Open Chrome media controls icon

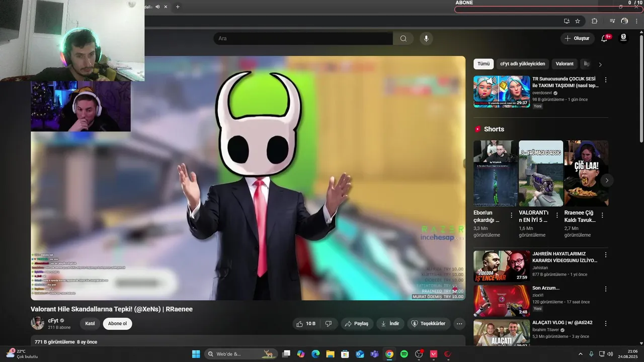tap(612, 21)
